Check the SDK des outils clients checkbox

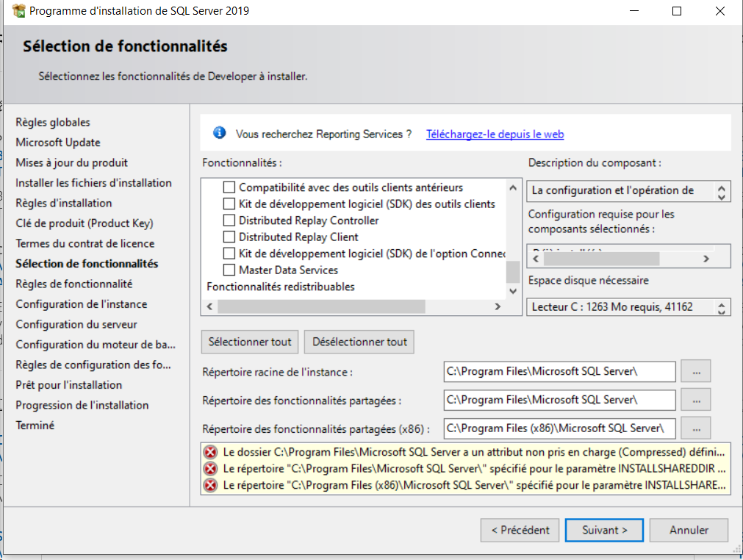pyautogui.click(x=229, y=204)
